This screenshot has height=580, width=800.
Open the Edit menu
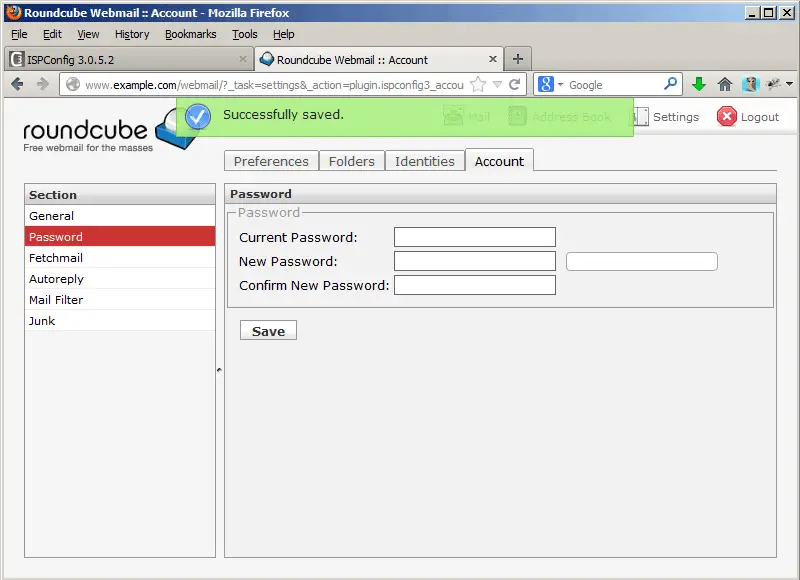(x=52, y=34)
